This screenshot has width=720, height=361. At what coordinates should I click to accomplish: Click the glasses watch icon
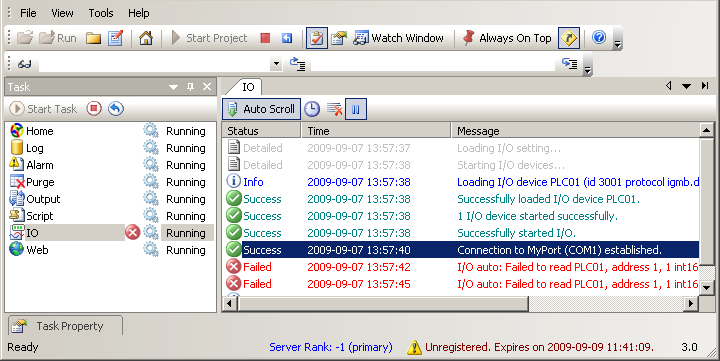[x=24, y=64]
